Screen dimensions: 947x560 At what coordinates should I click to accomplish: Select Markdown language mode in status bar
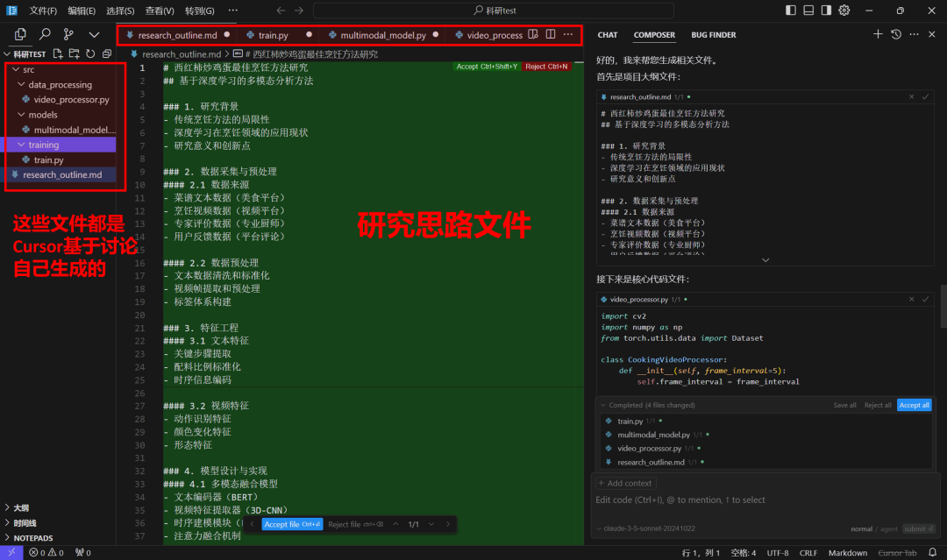(x=847, y=552)
